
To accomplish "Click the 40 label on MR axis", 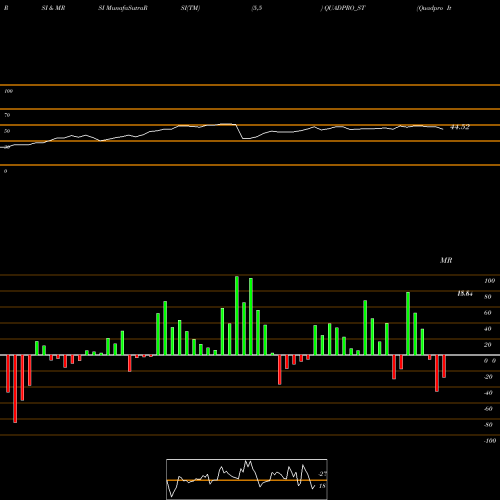I will coord(488,329).
